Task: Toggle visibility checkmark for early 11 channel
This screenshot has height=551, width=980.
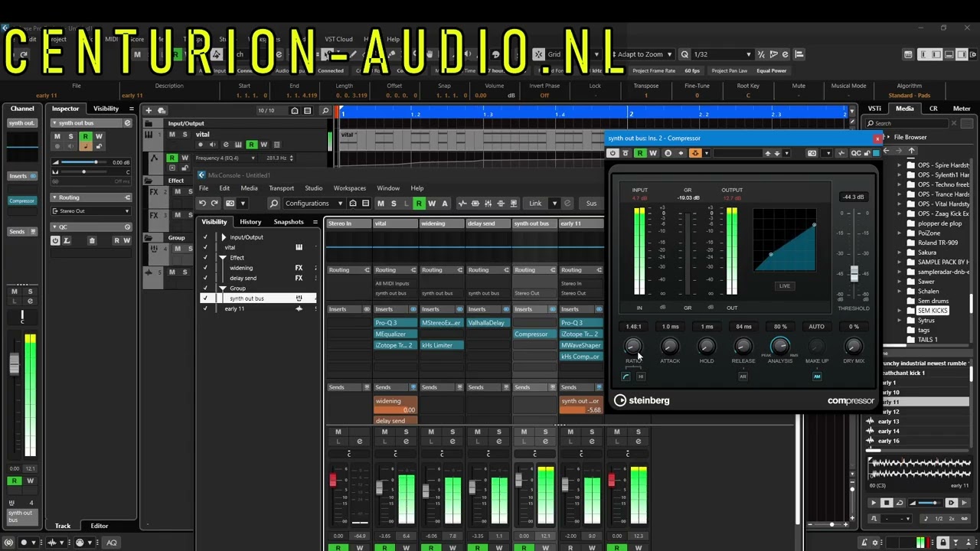Action: pyautogui.click(x=204, y=308)
